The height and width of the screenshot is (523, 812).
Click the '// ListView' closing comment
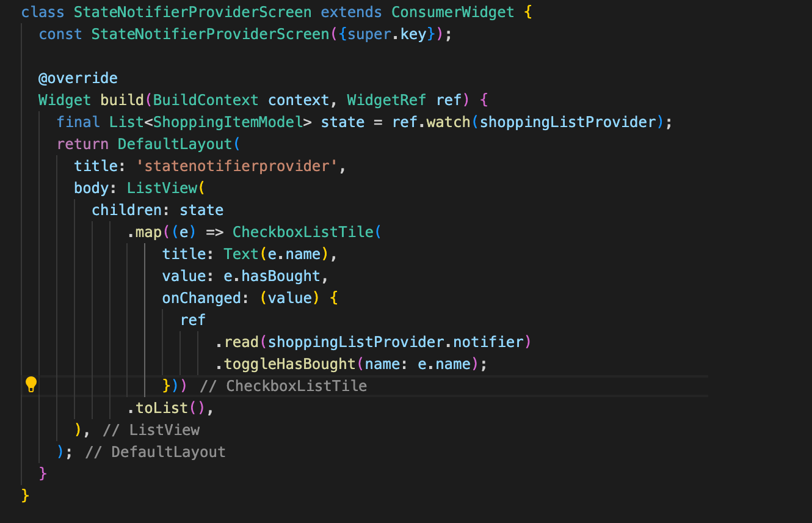point(151,430)
